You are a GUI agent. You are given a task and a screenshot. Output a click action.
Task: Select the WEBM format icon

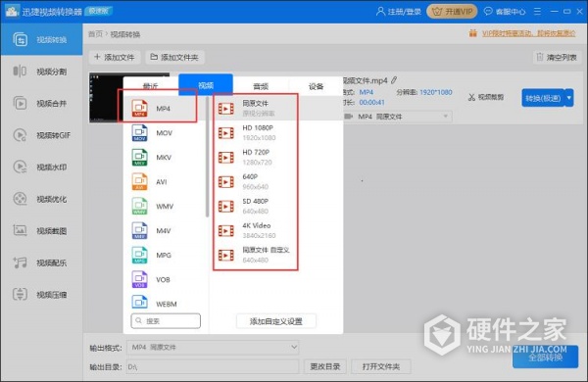(139, 302)
